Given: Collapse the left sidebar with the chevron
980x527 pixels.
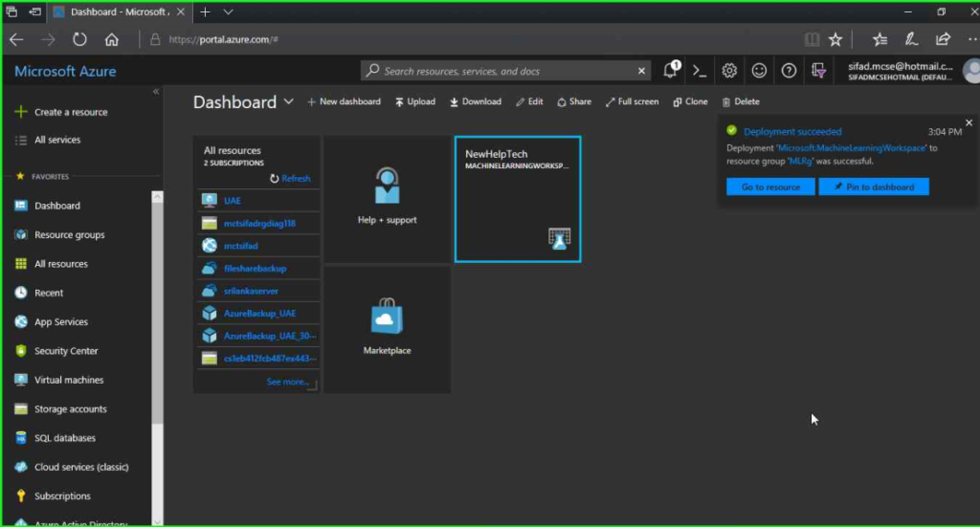Looking at the screenshot, I should (x=156, y=91).
